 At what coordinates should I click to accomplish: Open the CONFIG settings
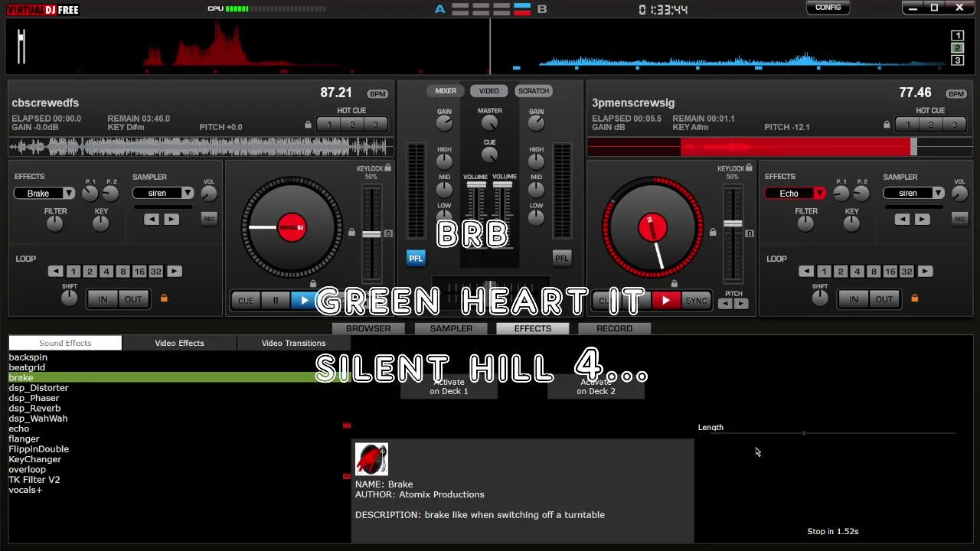pyautogui.click(x=828, y=8)
